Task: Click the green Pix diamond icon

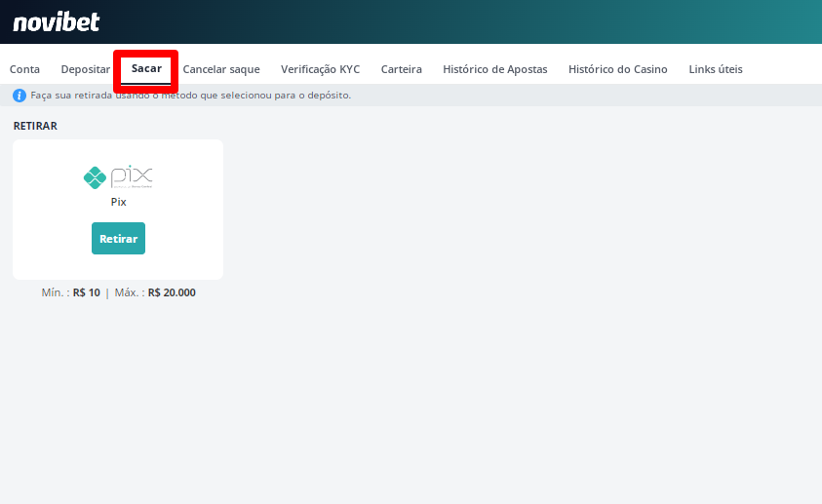Action: tap(95, 177)
